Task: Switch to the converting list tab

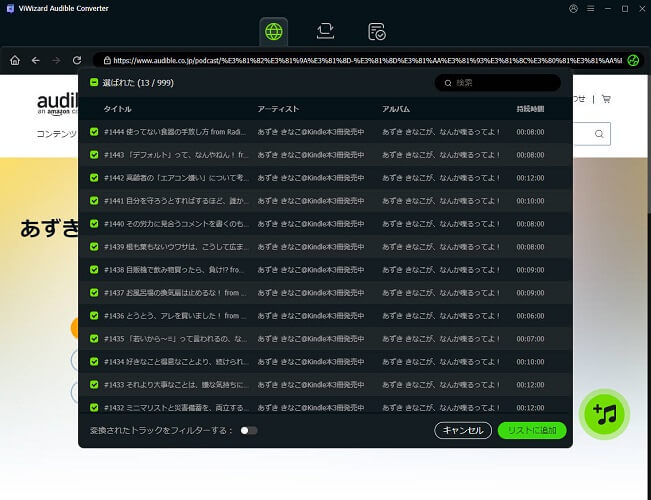Action: (x=325, y=32)
